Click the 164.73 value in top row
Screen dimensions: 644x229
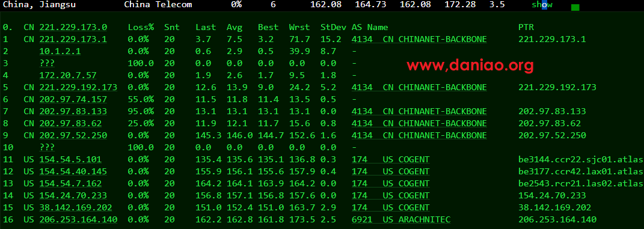point(371,5)
